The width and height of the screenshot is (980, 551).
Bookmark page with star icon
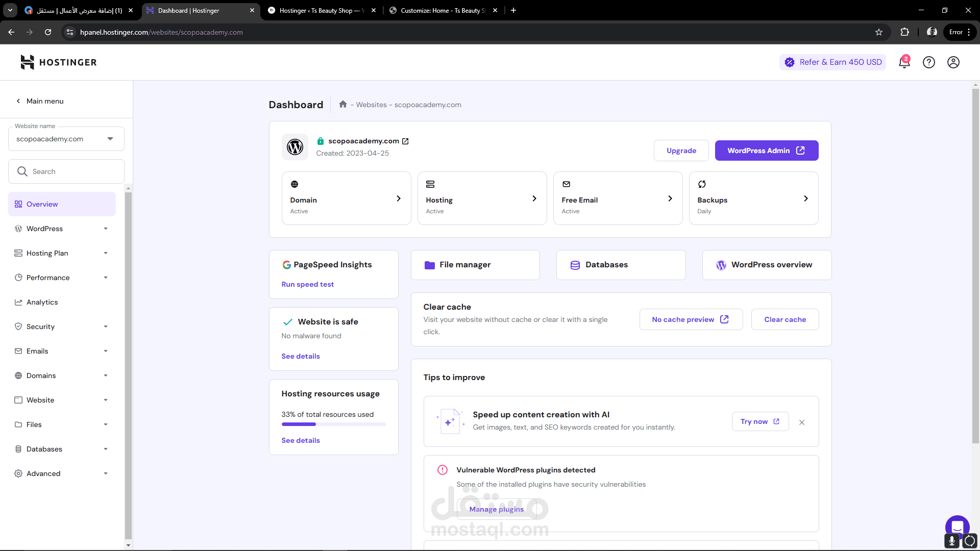pyautogui.click(x=878, y=32)
